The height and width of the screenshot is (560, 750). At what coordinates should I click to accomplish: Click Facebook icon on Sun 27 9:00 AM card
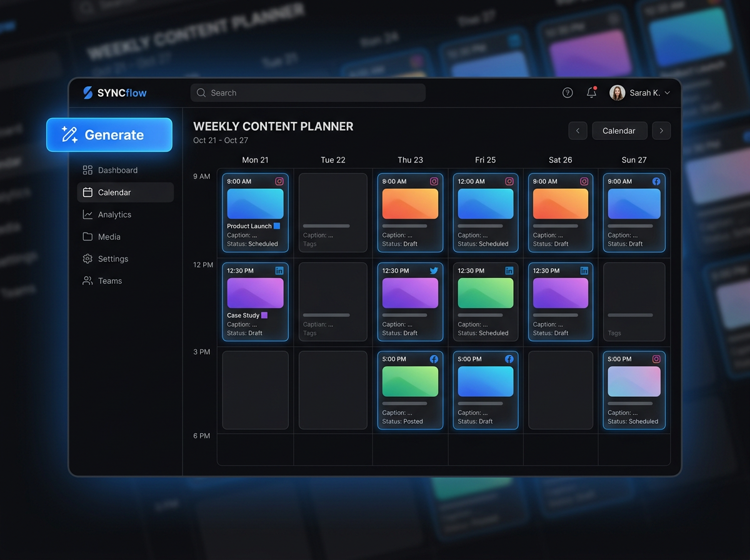pos(656,181)
